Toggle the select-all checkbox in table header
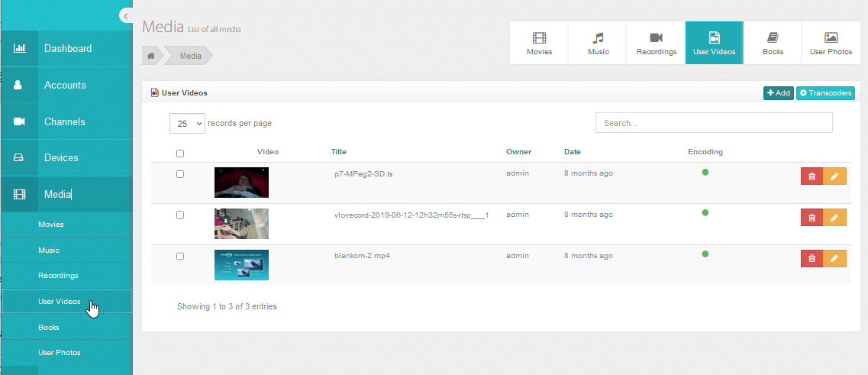Image resolution: width=868 pixels, height=375 pixels. (180, 154)
